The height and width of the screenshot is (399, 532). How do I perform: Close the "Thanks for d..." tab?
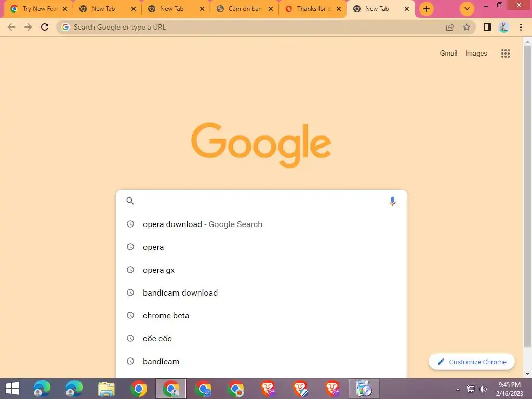click(x=339, y=9)
